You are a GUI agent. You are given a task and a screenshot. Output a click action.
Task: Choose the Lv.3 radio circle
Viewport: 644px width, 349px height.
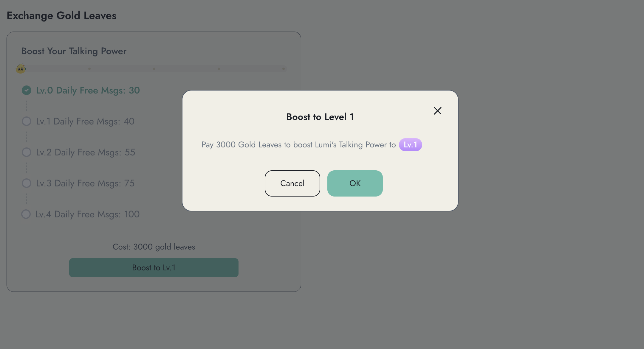pos(27,183)
